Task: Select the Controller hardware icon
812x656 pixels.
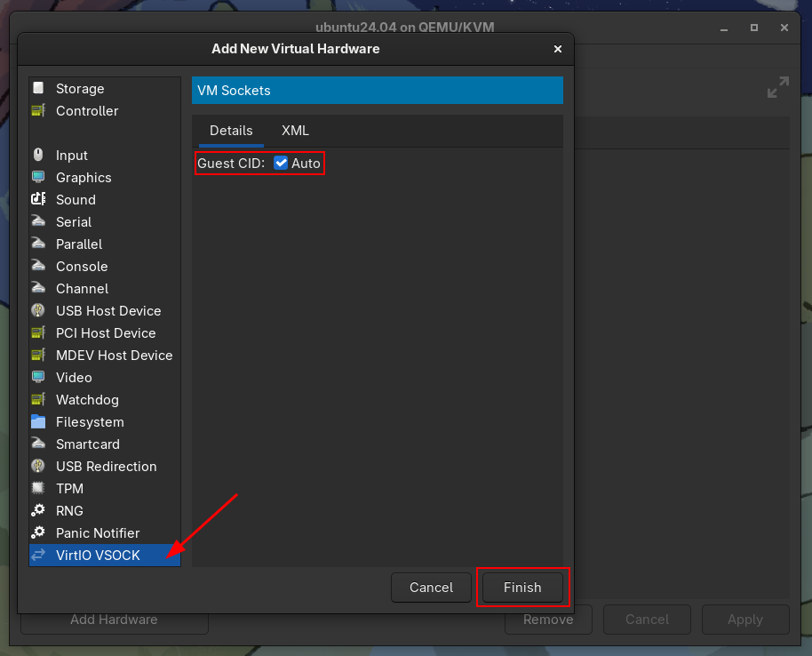Action: (39, 111)
